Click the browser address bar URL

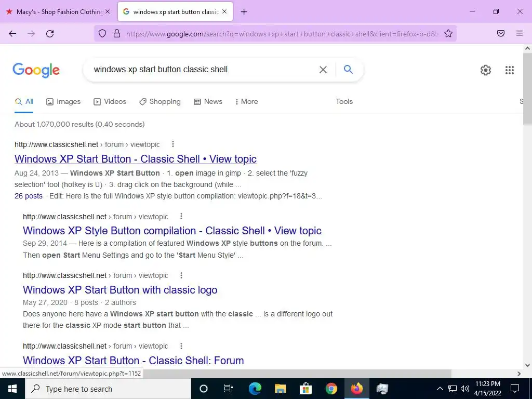[x=282, y=34]
